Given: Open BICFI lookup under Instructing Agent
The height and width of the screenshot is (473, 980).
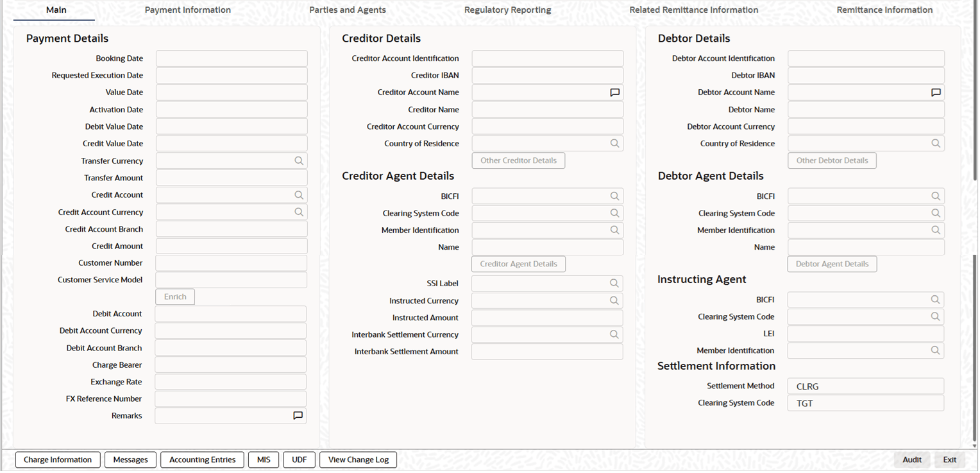Looking at the screenshot, I should tap(935, 300).
